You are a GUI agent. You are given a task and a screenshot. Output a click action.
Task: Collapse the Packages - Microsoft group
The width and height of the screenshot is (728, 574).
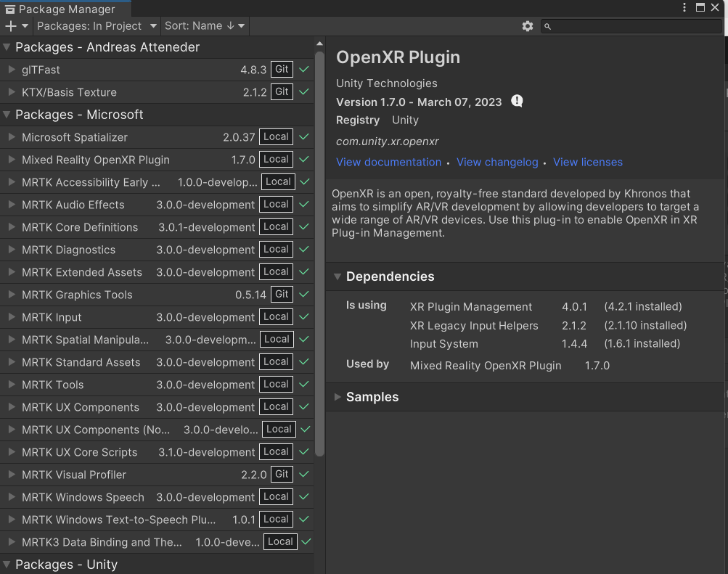pos(7,114)
